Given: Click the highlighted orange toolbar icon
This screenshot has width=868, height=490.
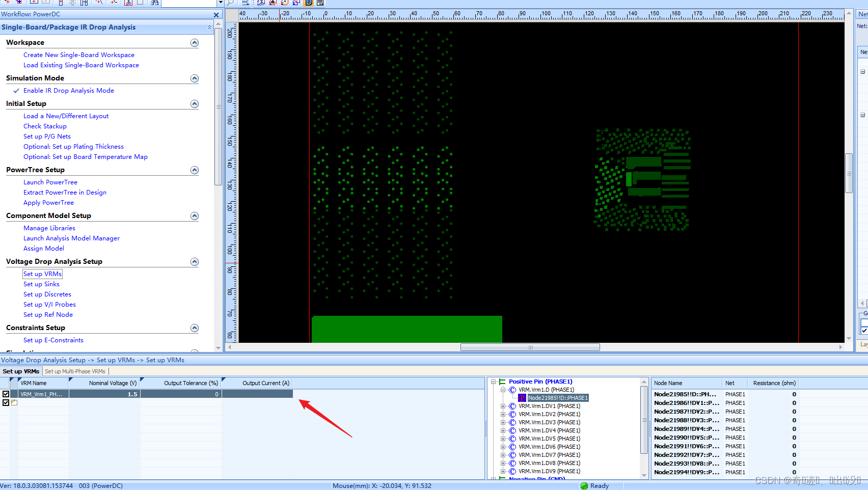Looking at the screenshot, I should pos(309,3).
